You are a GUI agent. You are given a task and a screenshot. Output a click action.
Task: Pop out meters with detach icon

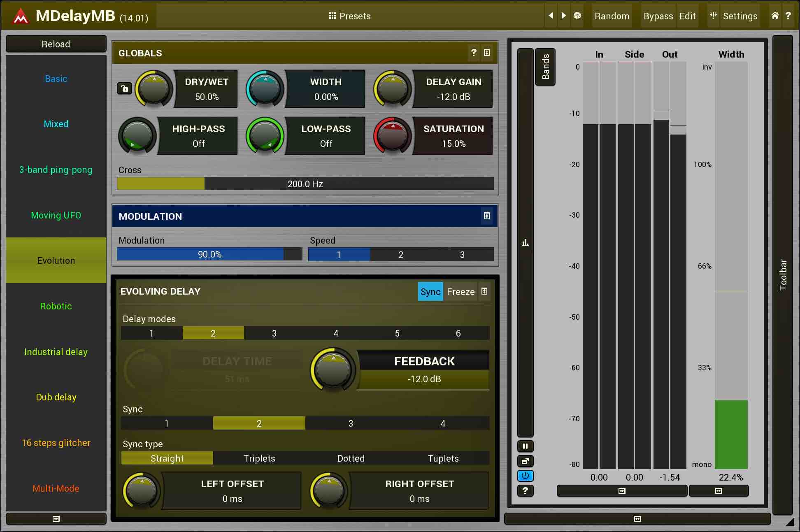pos(525,461)
